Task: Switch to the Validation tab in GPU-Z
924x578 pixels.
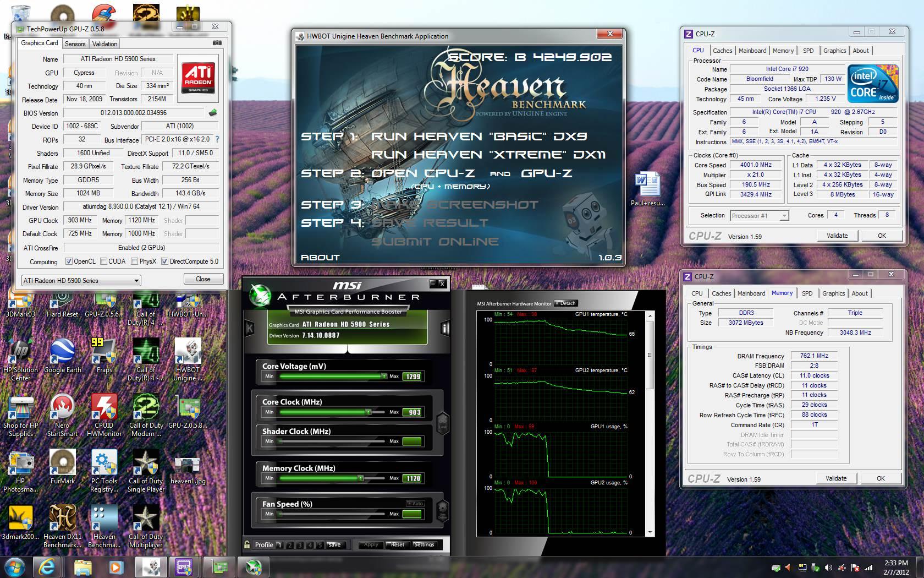Action: [x=105, y=44]
